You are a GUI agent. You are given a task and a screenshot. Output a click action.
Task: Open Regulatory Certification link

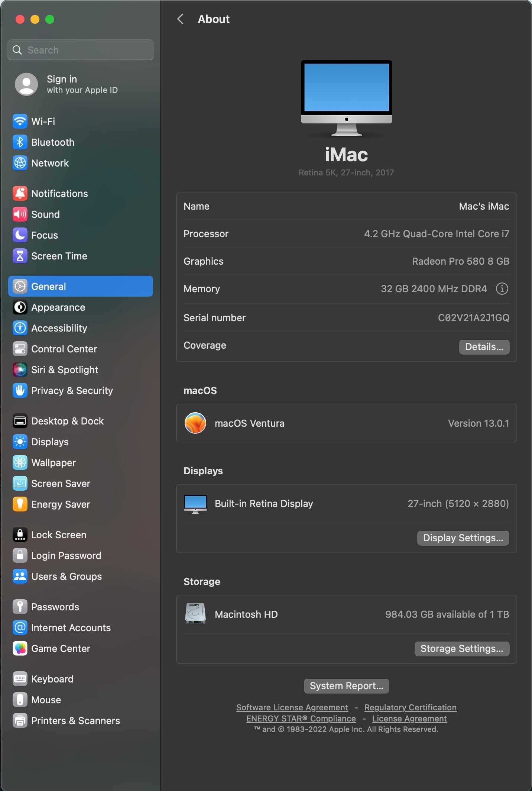[x=410, y=707]
